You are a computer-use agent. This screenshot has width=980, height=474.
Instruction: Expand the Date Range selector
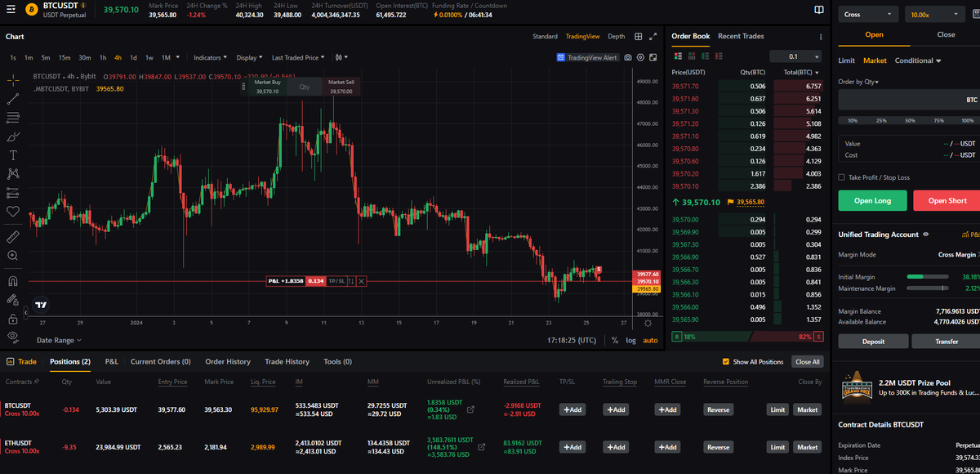(x=59, y=340)
